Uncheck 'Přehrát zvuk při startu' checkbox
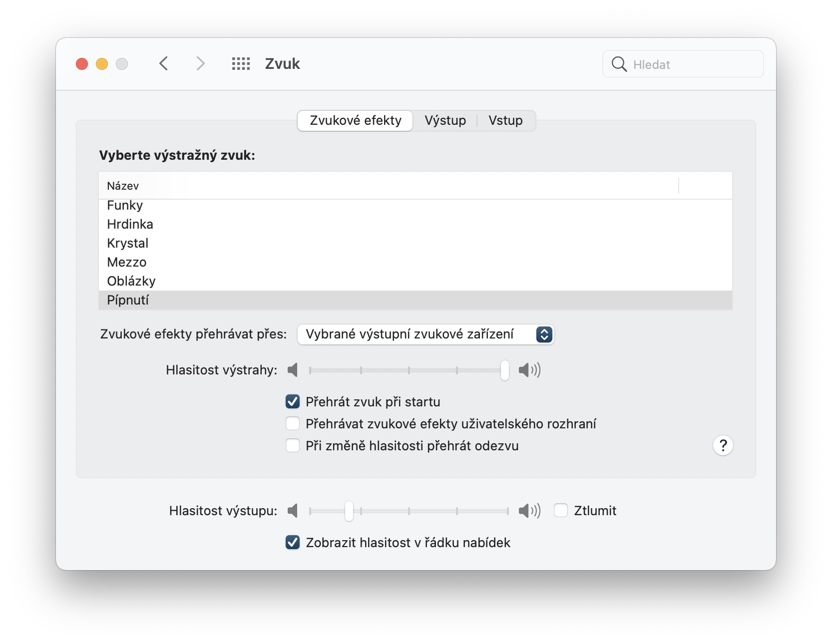 click(x=293, y=402)
